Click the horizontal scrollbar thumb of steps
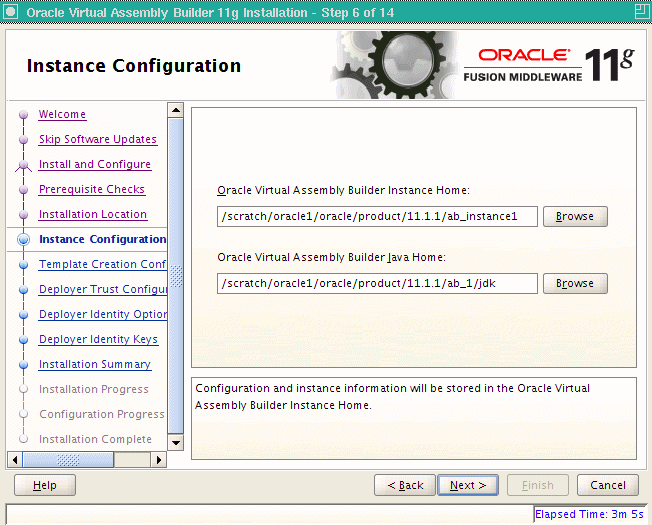This screenshot has width=652, height=525. click(68, 460)
